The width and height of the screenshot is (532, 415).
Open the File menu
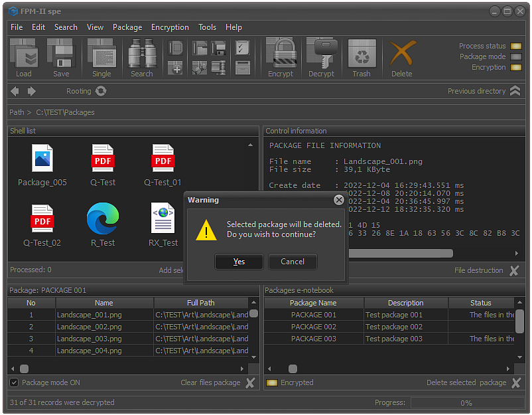(x=17, y=27)
